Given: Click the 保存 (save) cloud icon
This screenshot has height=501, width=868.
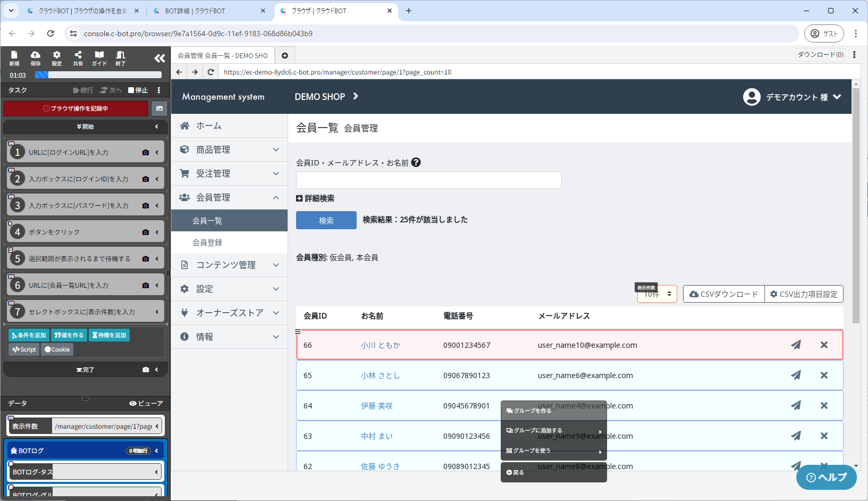Looking at the screenshot, I should click(x=36, y=58).
